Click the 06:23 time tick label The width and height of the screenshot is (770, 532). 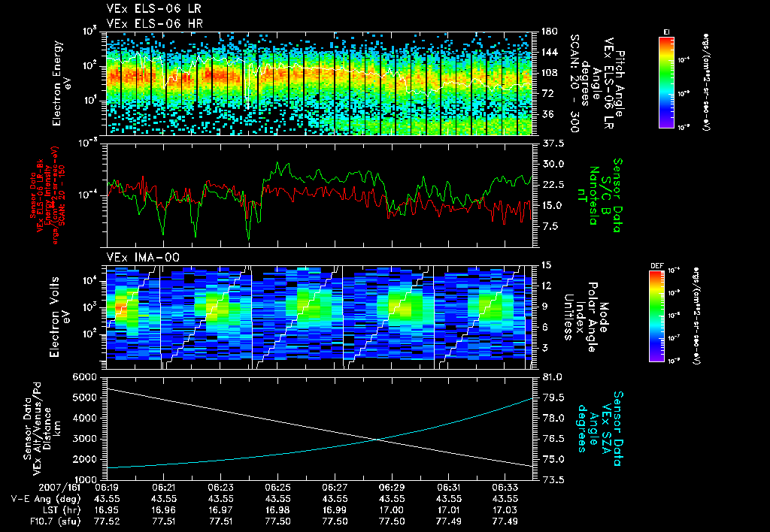(220, 488)
